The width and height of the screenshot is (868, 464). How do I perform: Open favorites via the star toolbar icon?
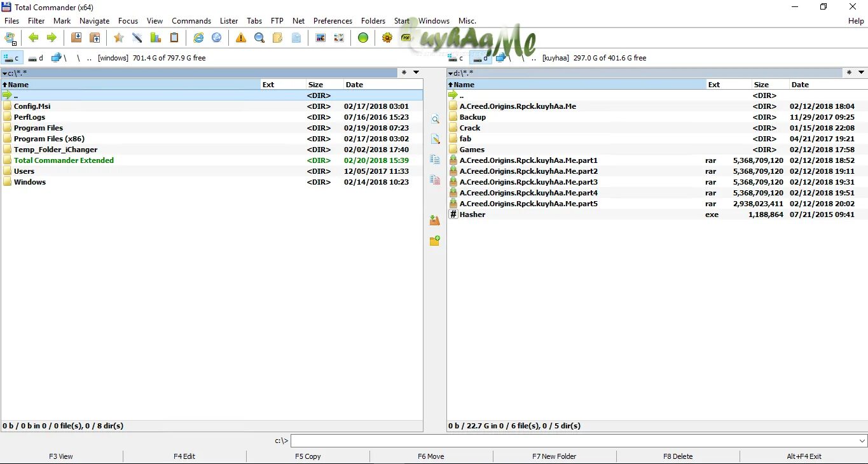tap(118, 38)
